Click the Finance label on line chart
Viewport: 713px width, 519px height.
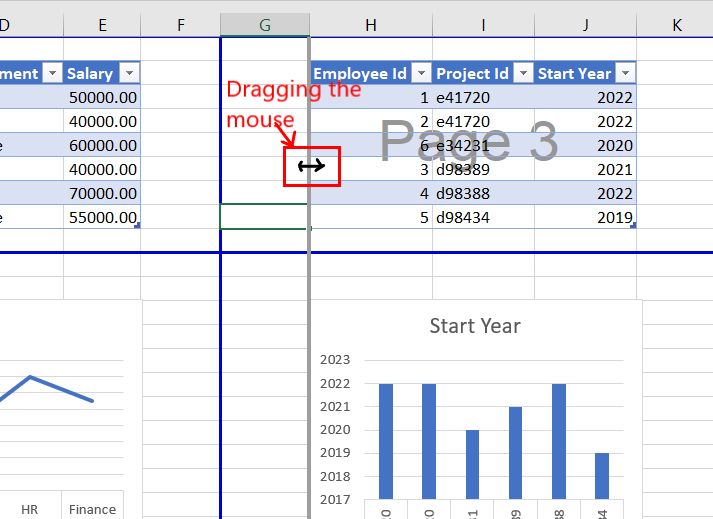coord(92,509)
